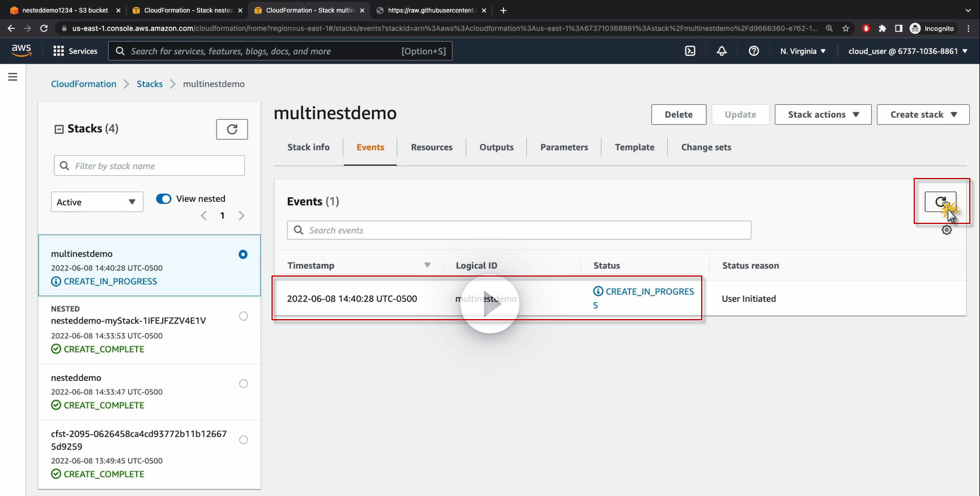Click the Incognito profile button
980x496 pixels.
(x=933, y=28)
